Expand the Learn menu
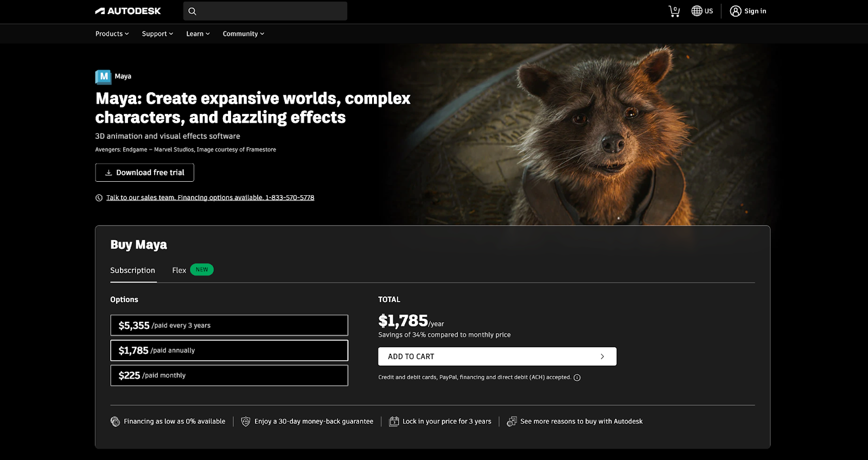Screen dimensions: 868x460 pos(198,34)
